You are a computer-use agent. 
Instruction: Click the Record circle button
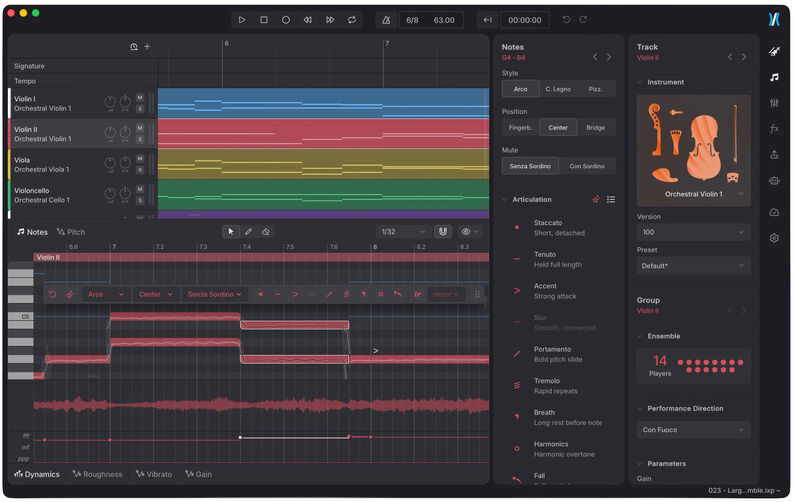[x=286, y=20]
